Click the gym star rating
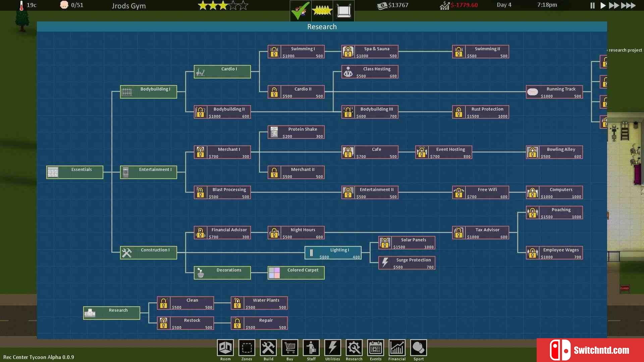Image resolution: width=644 pixels, height=362 pixels. point(223,5)
